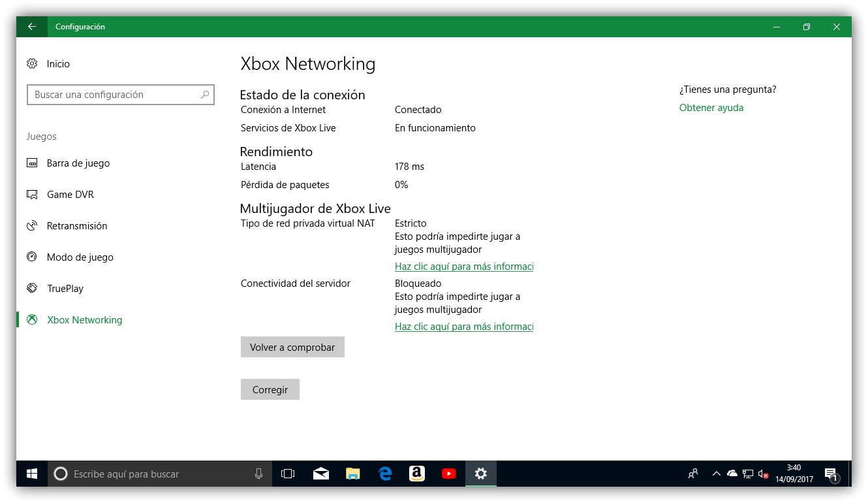
Task: Click the Corregir button
Action: [x=270, y=390]
